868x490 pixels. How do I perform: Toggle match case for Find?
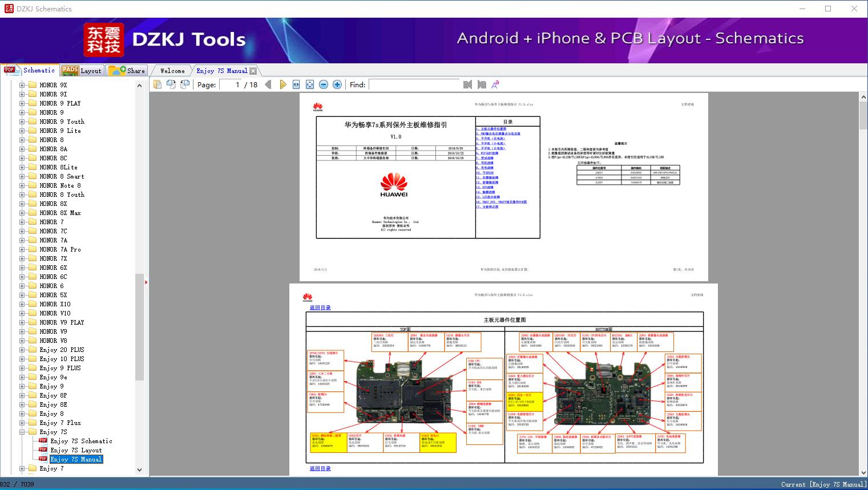point(495,84)
